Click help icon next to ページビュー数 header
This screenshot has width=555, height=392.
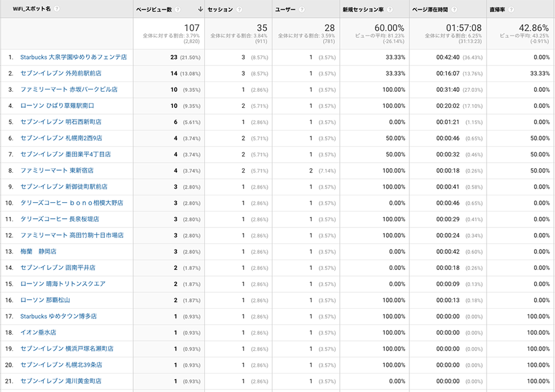pyautogui.click(x=178, y=9)
